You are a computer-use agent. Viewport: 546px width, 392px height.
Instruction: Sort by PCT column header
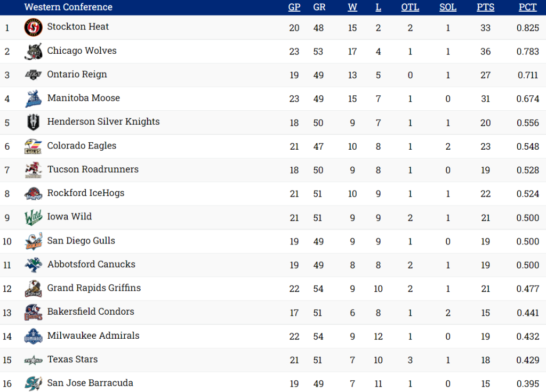[x=528, y=7]
